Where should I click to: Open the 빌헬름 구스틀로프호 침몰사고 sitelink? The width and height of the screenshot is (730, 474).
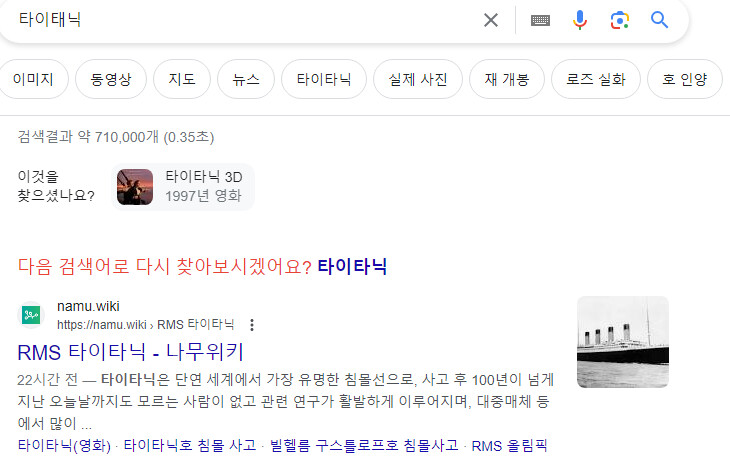coord(364,446)
